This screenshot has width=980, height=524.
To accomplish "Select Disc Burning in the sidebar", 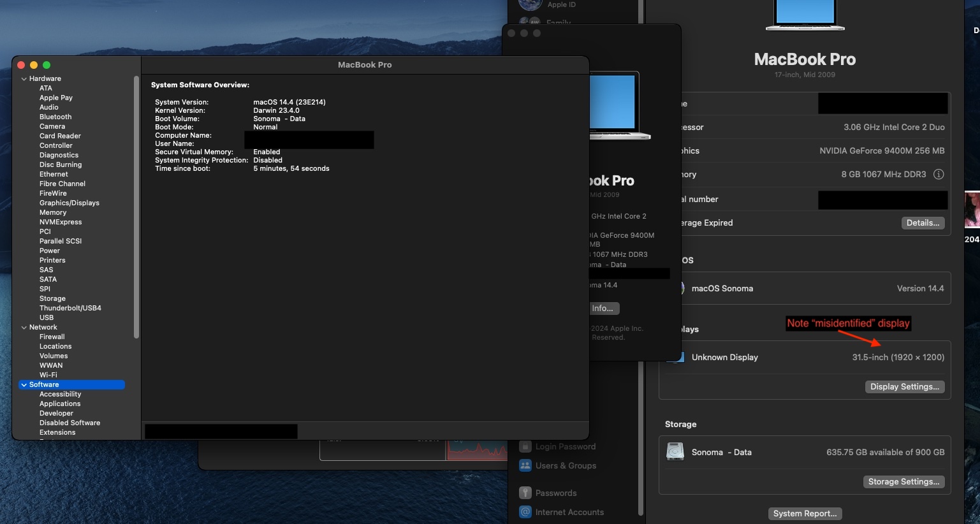I will [61, 165].
